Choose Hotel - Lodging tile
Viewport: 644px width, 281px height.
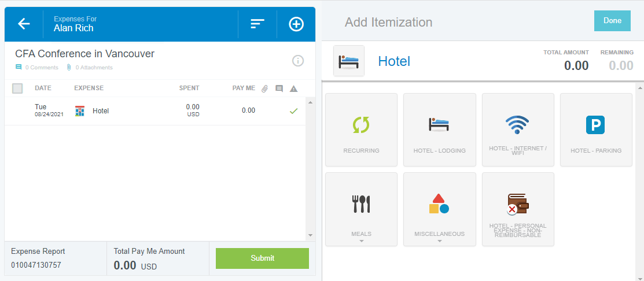click(440, 130)
